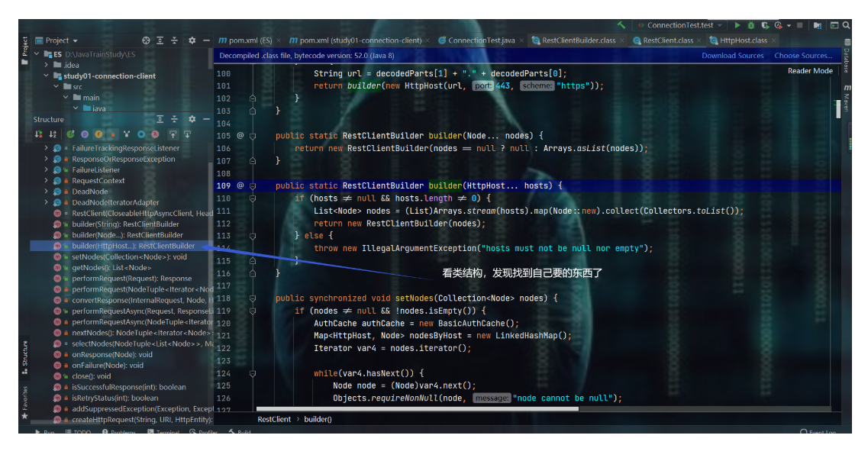Screen dimensions: 868x461
Task: Click RestClient in the editor breadcrumb
Action: coord(274,420)
